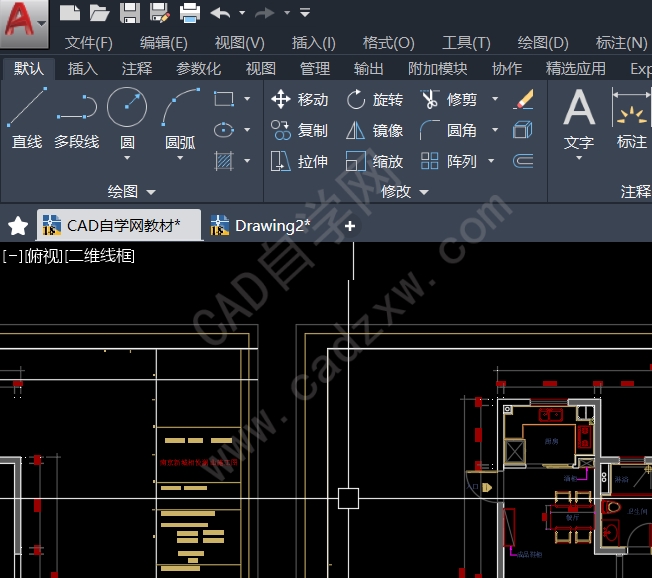The height and width of the screenshot is (578, 652).
Task: Activate the 缩放 scale command
Action: click(x=375, y=161)
